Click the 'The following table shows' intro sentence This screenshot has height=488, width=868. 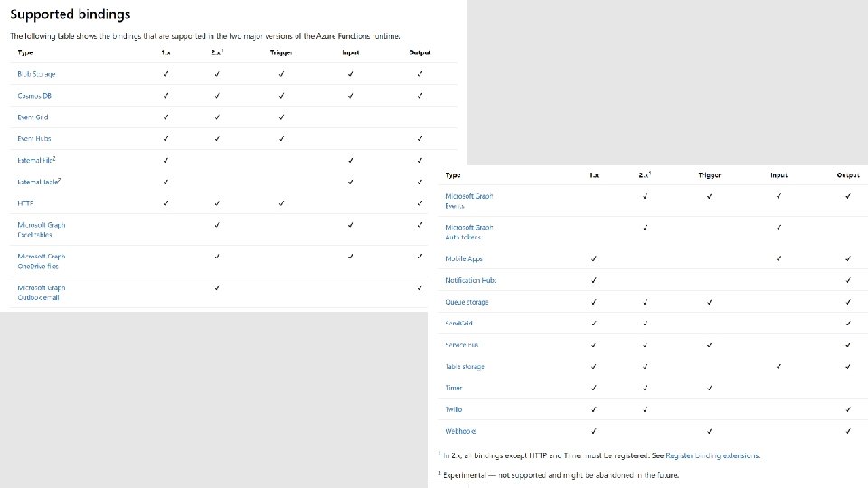205,36
